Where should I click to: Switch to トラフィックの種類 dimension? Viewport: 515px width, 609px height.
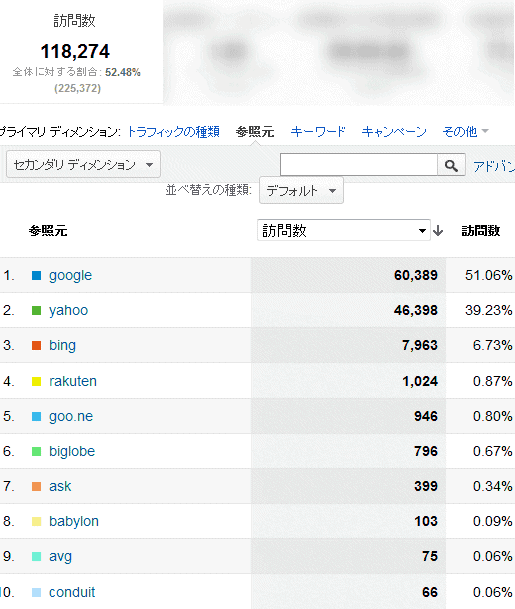tap(174, 132)
